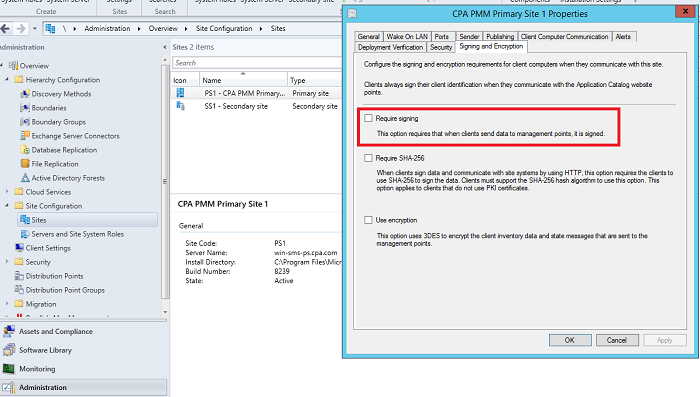Click the File Replication icon
The image size is (700, 397).
click(x=25, y=163)
